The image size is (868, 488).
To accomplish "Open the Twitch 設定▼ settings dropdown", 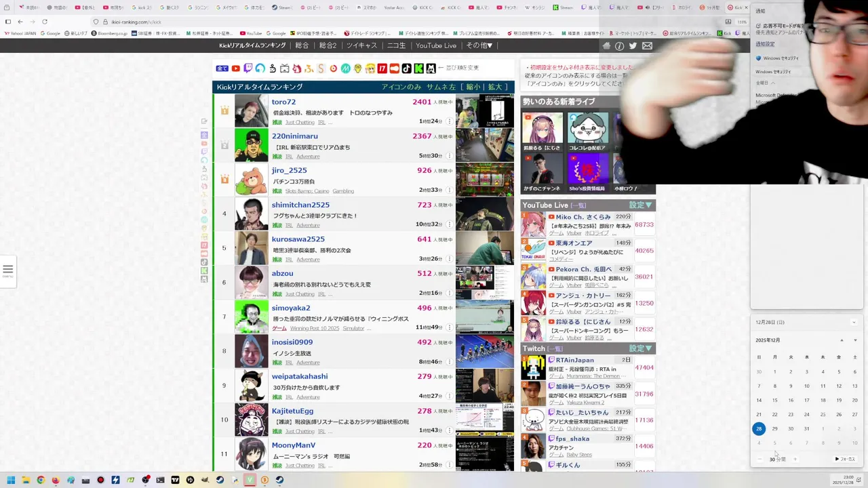I will tap(640, 348).
